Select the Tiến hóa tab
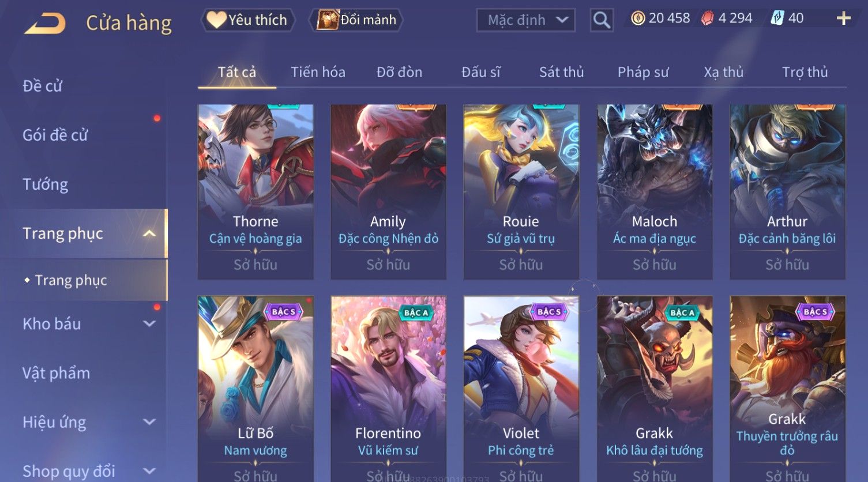The height and width of the screenshot is (482, 868). 318,72
